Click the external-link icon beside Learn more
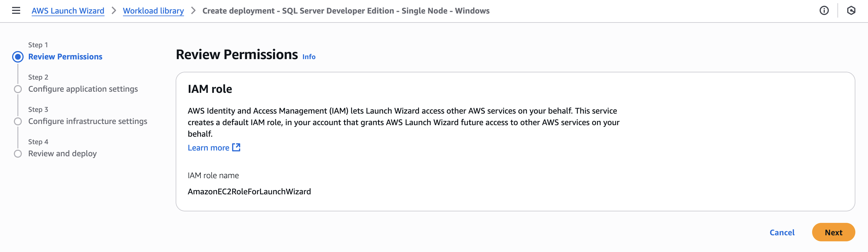The width and height of the screenshot is (868, 252). coord(236,147)
